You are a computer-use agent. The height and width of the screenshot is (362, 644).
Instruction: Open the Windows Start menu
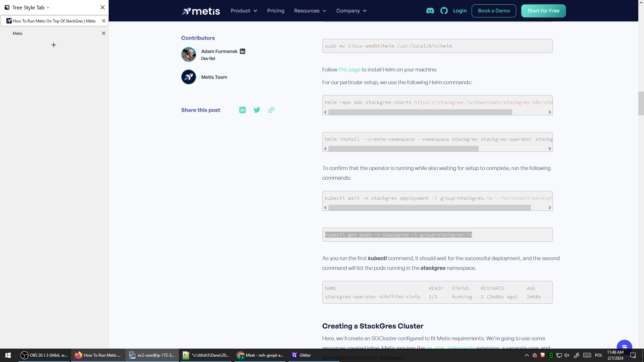click(8, 355)
